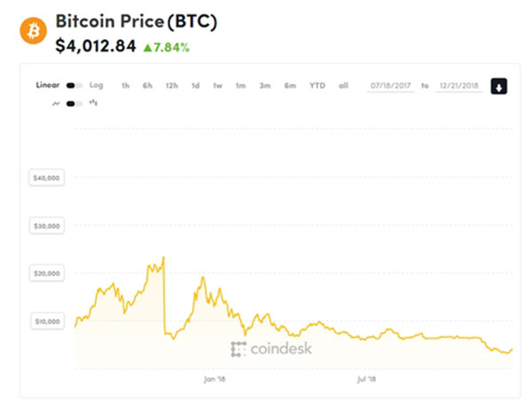Select the 1h time range
Screen dimensions: 532x411
(125, 85)
